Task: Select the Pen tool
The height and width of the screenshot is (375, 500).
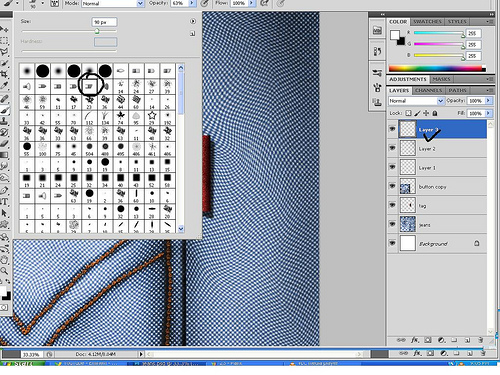Action: pyautogui.click(x=4, y=190)
